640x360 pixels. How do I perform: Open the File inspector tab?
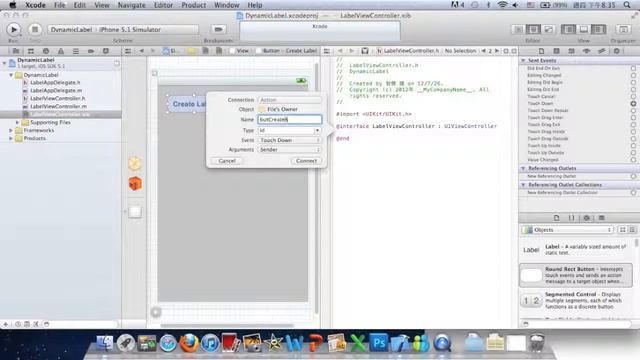coord(541,51)
